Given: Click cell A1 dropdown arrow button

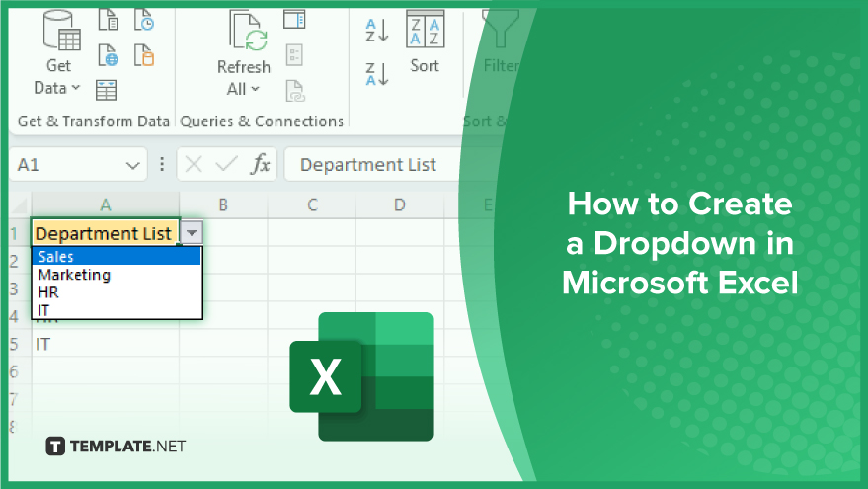Looking at the screenshot, I should pos(192,233).
